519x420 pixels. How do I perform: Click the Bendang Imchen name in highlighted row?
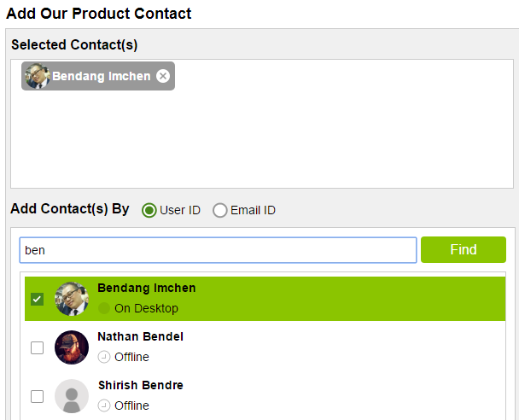click(x=147, y=288)
